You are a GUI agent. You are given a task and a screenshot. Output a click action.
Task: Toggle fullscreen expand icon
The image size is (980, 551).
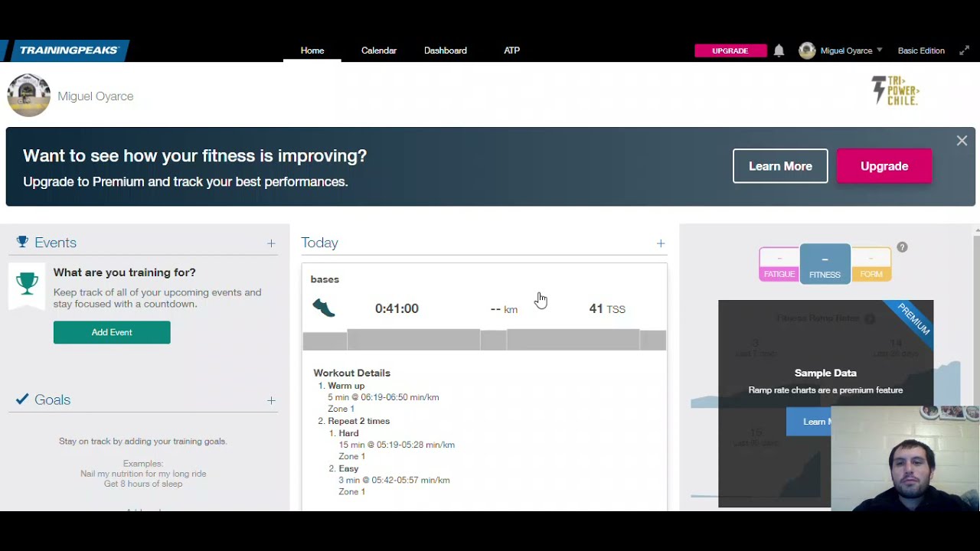pyautogui.click(x=965, y=51)
